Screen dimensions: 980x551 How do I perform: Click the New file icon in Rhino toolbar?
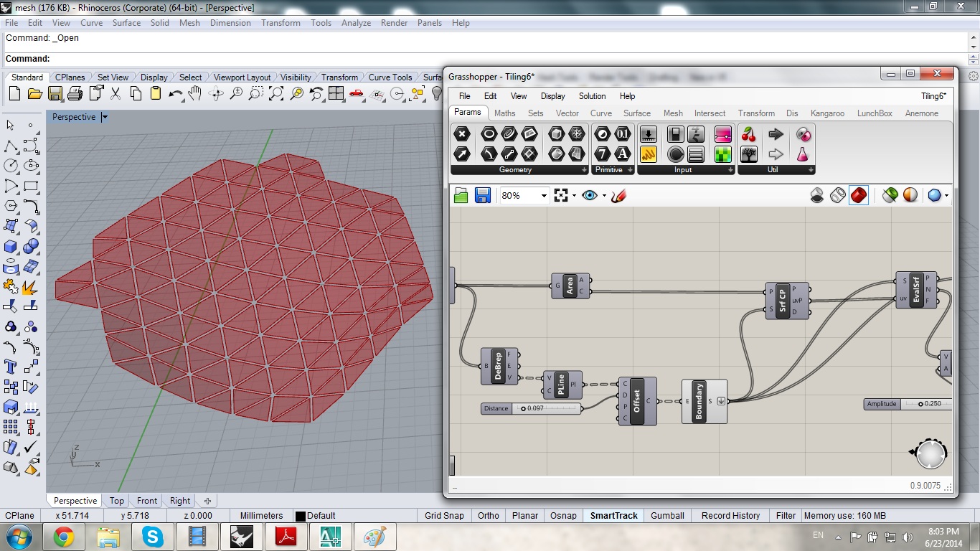[x=14, y=94]
